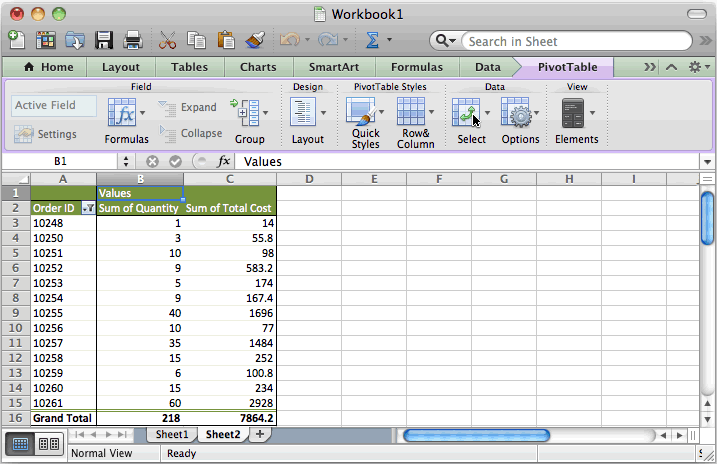Click the PivotTable Options gear icon

click(516, 112)
